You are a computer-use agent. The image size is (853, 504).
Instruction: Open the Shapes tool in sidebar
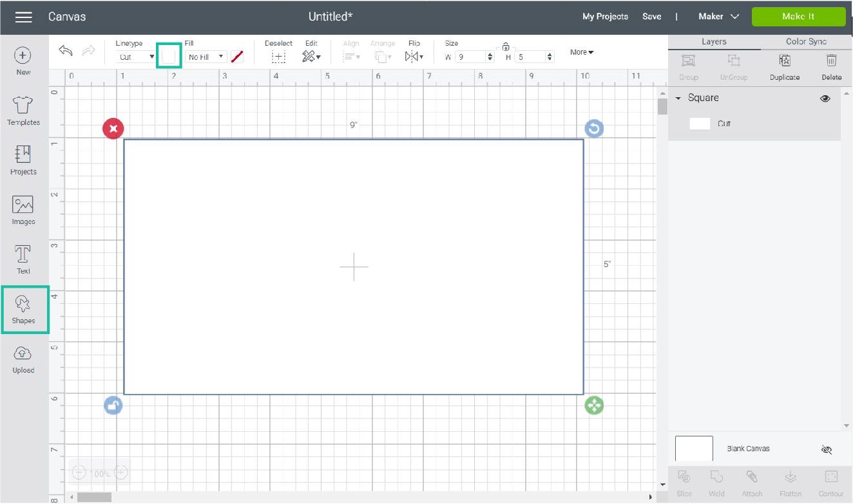tap(24, 309)
